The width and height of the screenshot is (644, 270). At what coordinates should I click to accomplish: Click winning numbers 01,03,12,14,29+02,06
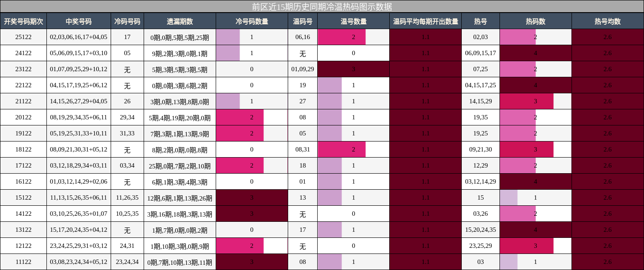pos(79,182)
